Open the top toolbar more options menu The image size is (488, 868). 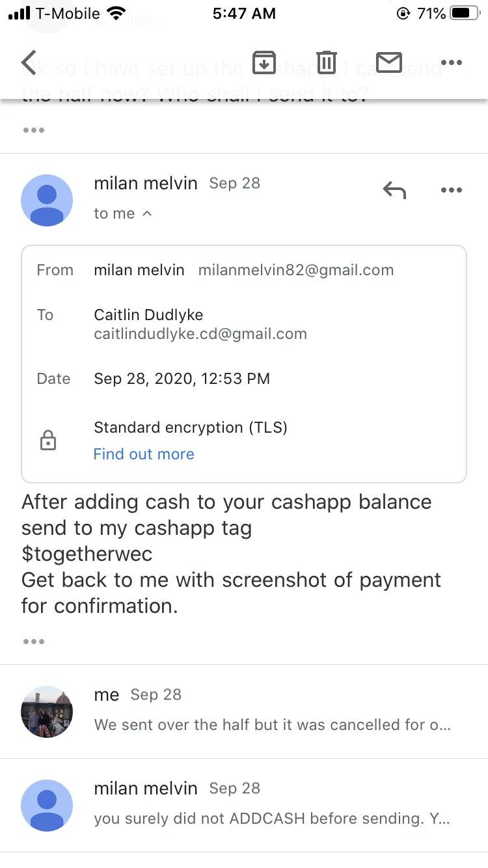click(451, 62)
